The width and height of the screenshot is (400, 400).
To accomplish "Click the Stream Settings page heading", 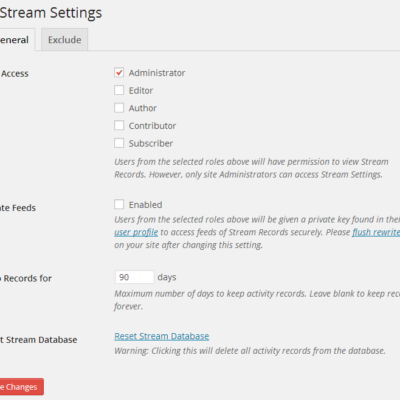I will tap(51, 13).
